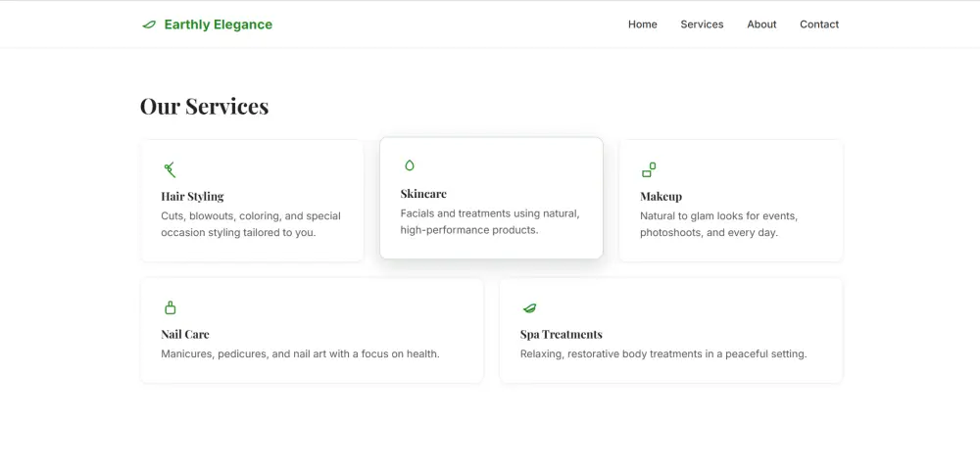This screenshot has width=980, height=468.
Task: Click the Makeup card icon
Action: pyautogui.click(x=648, y=169)
